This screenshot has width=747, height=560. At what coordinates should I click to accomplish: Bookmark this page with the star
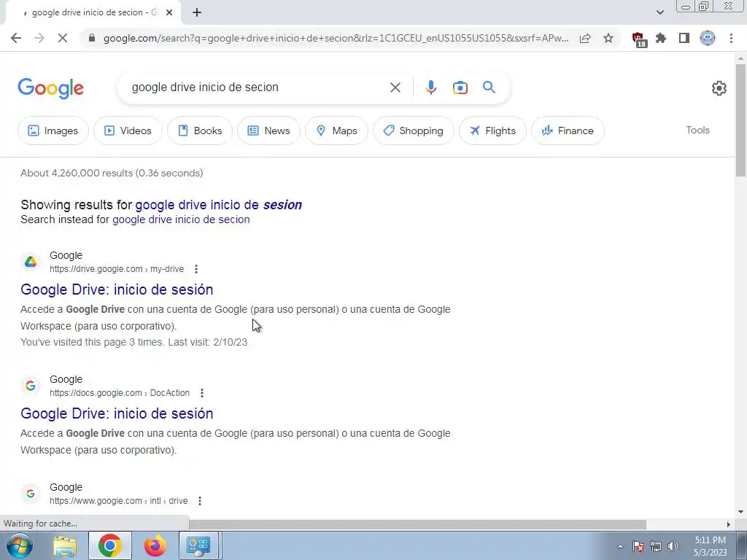point(608,38)
